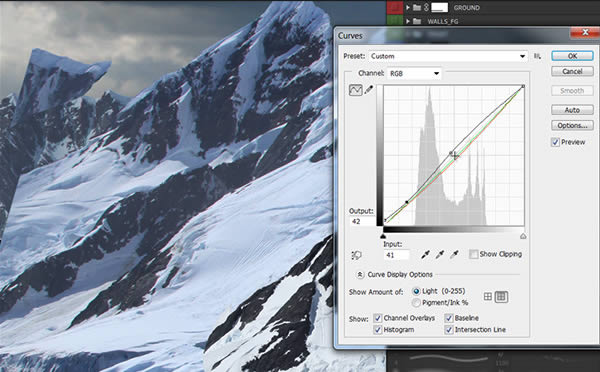
Task: Collapse the Curve Display Options section
Action: pos(360,274)
